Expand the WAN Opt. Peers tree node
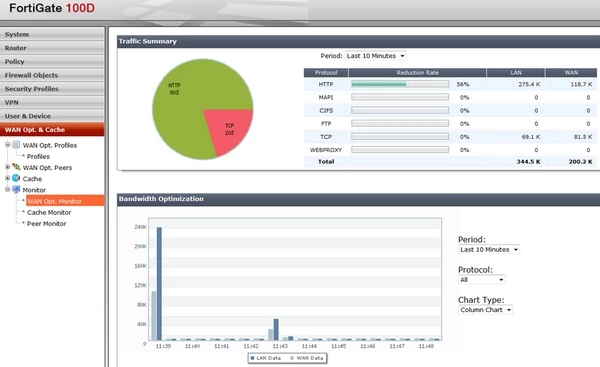Viewport: 600px width, 367px height. coord(7,167)
